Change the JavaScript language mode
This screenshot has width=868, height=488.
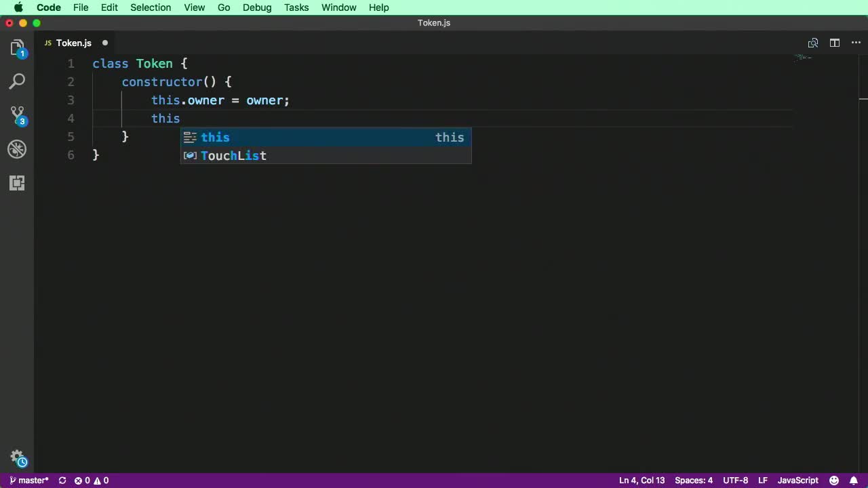click(797, 481)
